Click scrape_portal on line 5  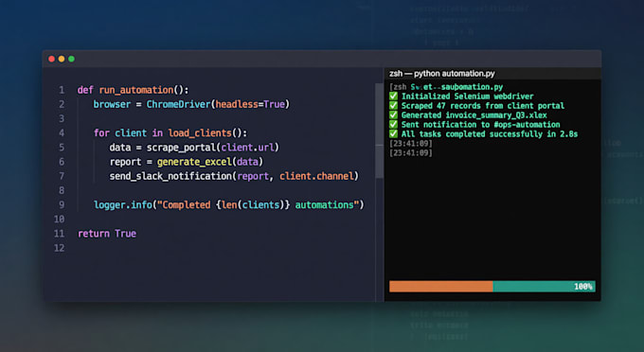[x=181, y=148]
